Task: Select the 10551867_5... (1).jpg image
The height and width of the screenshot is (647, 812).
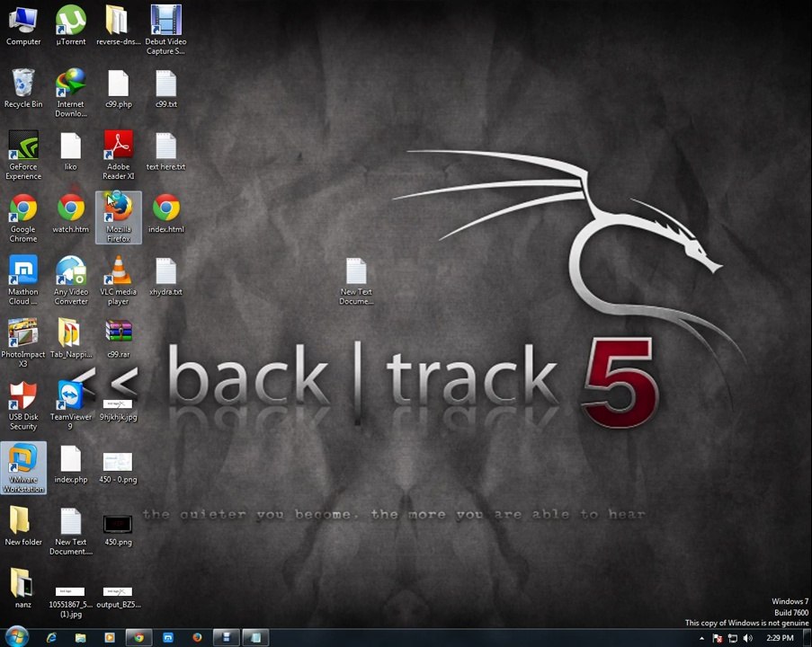Action: coord(71,602)
